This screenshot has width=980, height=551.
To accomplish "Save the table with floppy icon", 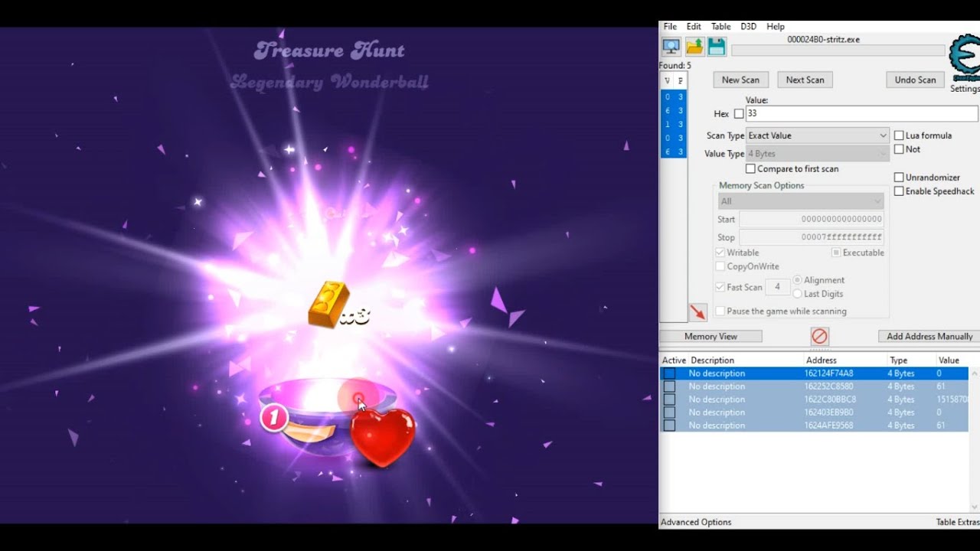I will point(717,47).
